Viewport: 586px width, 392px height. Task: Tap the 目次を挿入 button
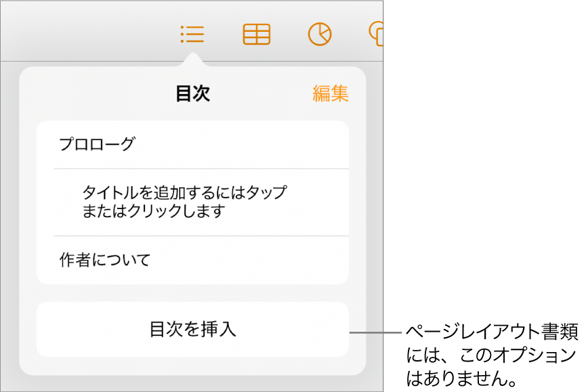click(192, 329)
